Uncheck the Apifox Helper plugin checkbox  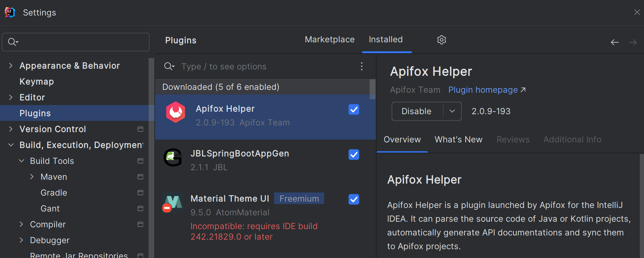tap(354, 110)
